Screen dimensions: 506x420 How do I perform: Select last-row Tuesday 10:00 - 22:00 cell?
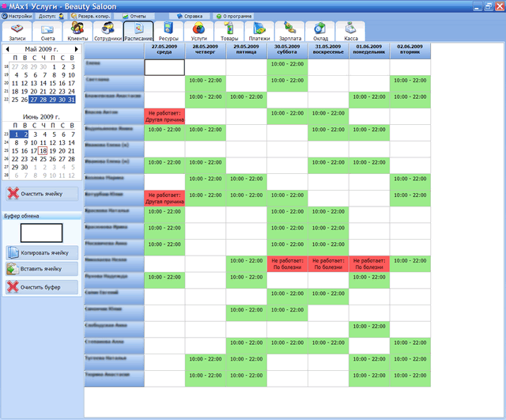(x=410, y=379)
